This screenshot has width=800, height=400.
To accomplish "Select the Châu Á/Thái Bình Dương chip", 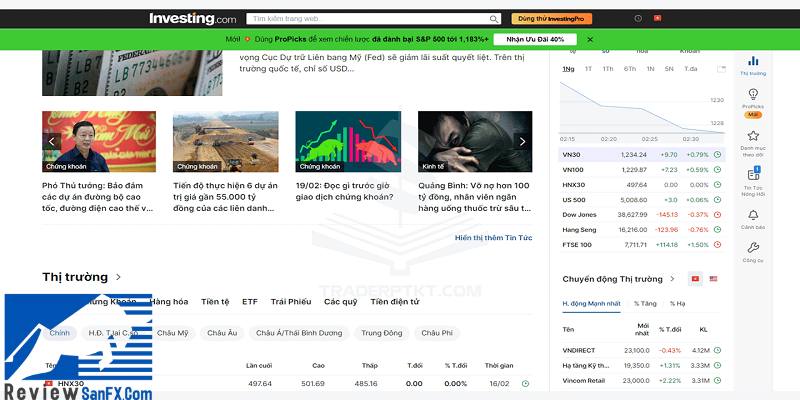I will coord(299,333).
